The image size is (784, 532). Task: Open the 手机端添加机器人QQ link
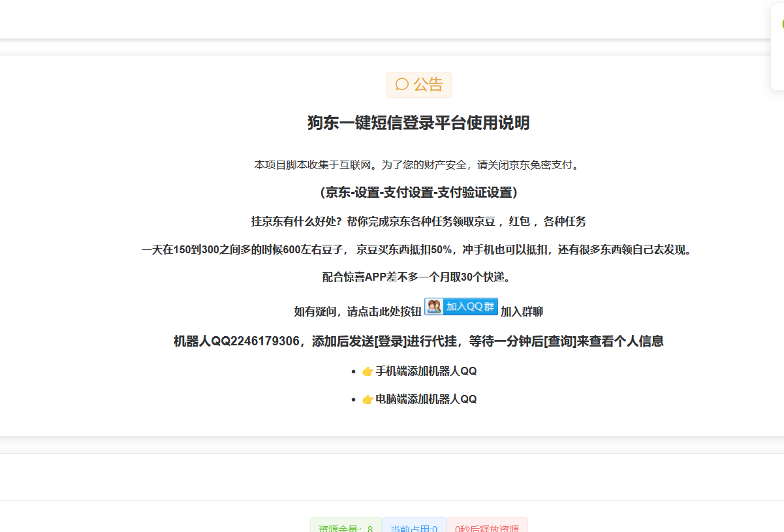426,371
